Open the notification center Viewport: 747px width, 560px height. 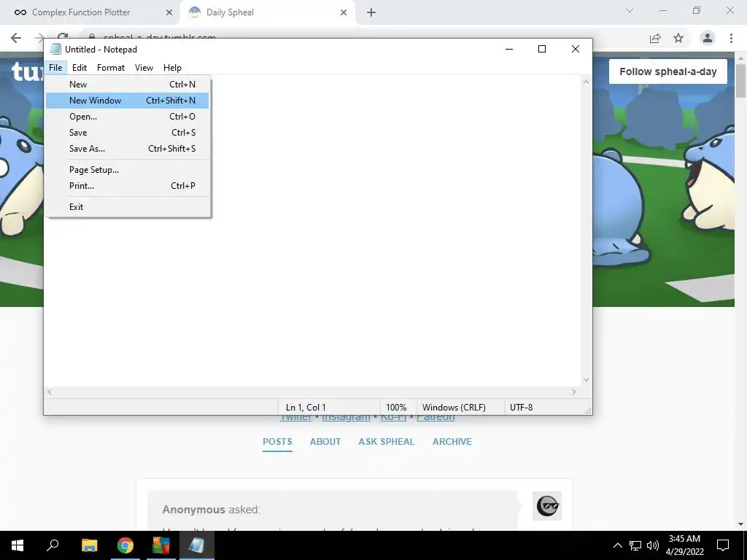pyautogui.click(x=723, y=545)
